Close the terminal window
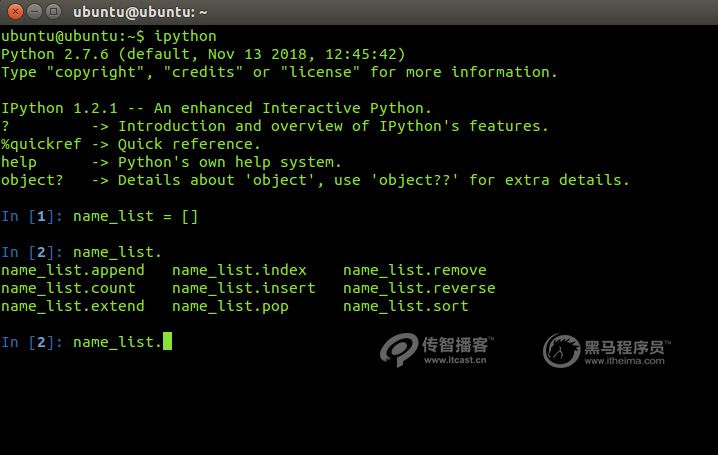This screenshot has height=455, width=718. point(13,12)
